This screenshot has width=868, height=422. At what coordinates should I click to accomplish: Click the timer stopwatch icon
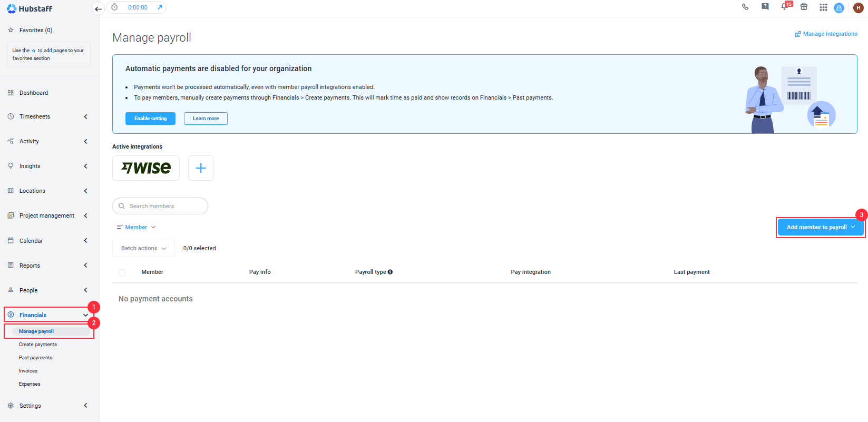(x=114, y=7)
